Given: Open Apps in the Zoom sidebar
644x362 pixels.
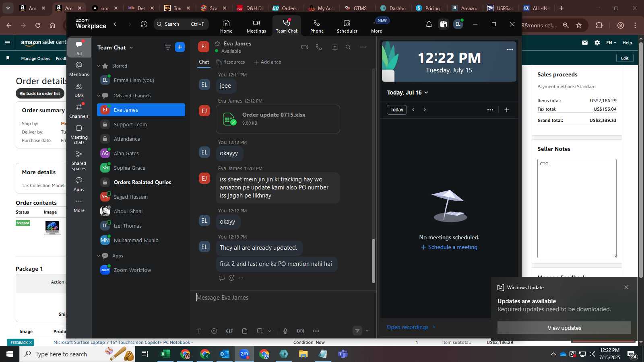Looking at the screenshot, I should click(x=79, y=184).
